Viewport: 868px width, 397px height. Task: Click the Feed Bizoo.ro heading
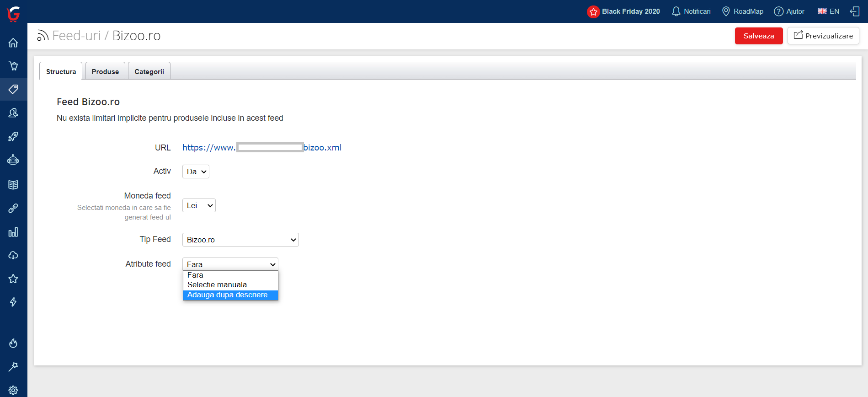88,102
